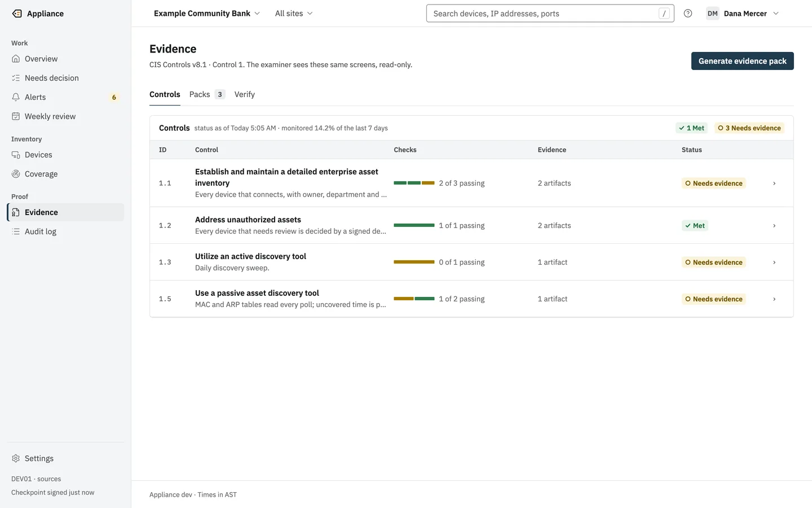Image resolution: width=812 pixels, height=508 pixels.
Task: Click the Control column header
Action: click(206, 150)
